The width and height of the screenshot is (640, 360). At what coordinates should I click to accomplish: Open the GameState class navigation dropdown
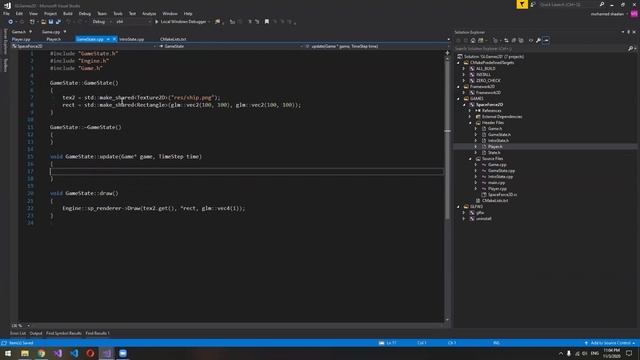pos(231,47)
